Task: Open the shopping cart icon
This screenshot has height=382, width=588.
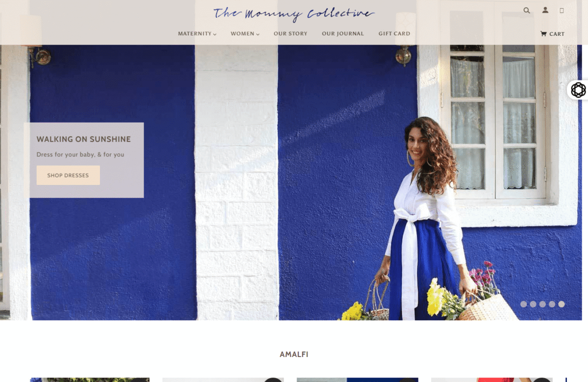Action: tap(543, 34)
